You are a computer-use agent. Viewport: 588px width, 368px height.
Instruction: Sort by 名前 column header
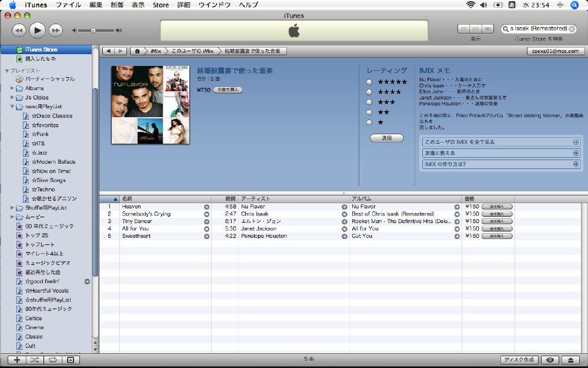pos(165,198)
